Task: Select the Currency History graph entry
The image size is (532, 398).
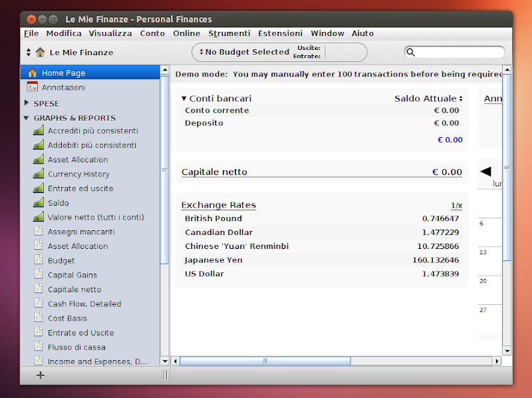Action: coord(78,174)
